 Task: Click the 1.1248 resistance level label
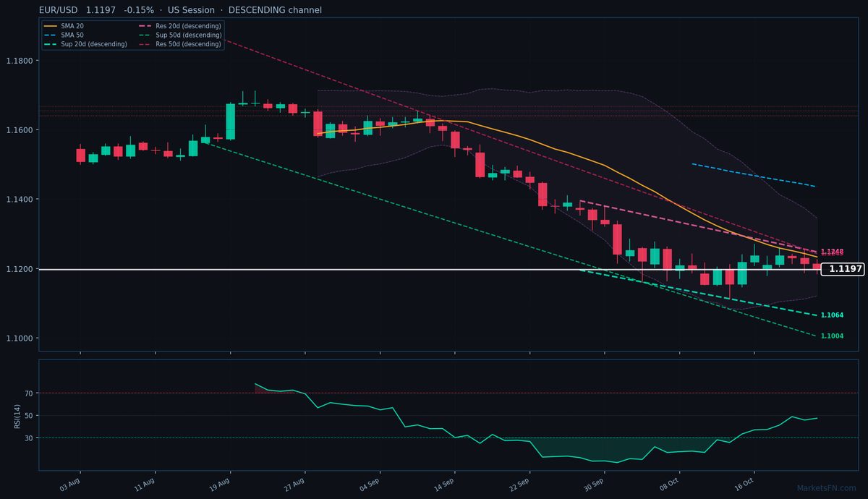[832, 251]
